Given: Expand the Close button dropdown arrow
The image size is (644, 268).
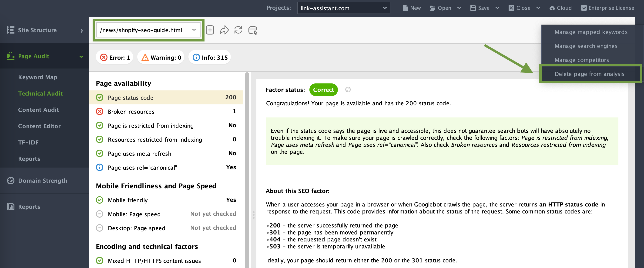Looking at the screenshot, I should click(x=539, y=8).
